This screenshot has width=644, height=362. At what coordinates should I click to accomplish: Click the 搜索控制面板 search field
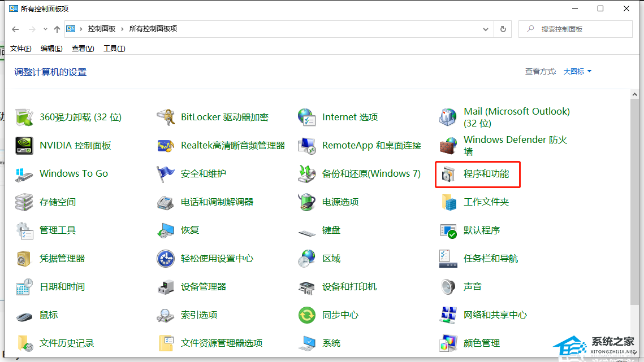pyautogui.click(x=576, y=29)
